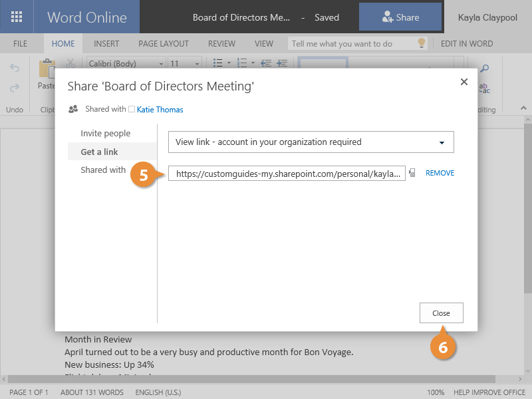Image resolution: width=532 pixels, height=399 pixels.
Task: Switch to the Insert ribbon tab
Action: click(x=106, y=43)
